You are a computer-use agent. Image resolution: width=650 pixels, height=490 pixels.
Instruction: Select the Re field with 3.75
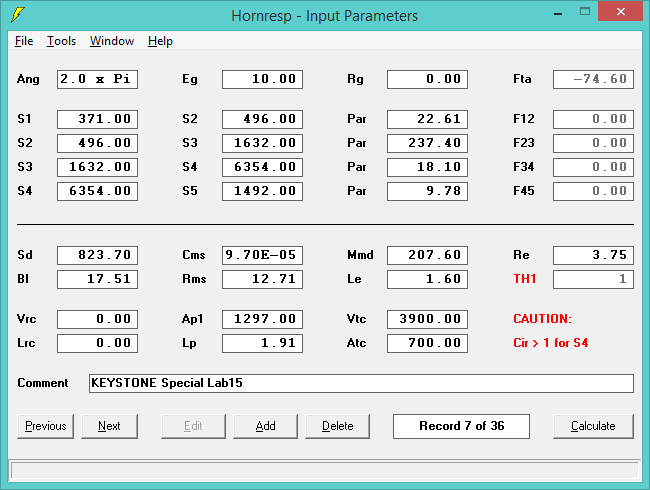(x=593, y=255)
